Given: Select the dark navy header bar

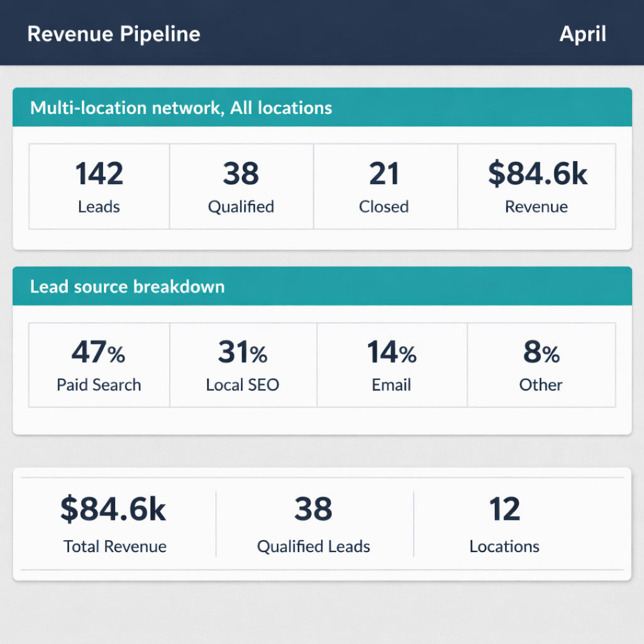Looking at the screenshot, I should click(322, 33).
